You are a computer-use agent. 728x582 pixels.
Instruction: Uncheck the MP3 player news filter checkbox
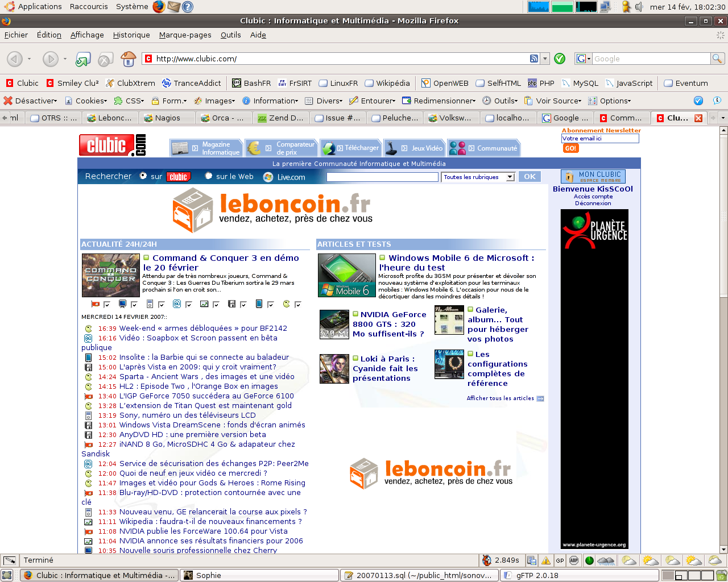161,305
